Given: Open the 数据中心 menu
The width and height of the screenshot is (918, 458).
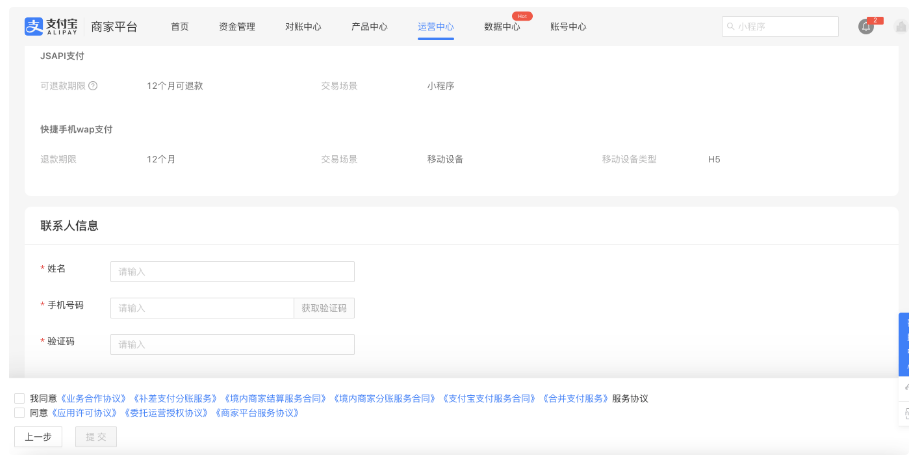Looking at the screenshot, I should click(502, 27).
